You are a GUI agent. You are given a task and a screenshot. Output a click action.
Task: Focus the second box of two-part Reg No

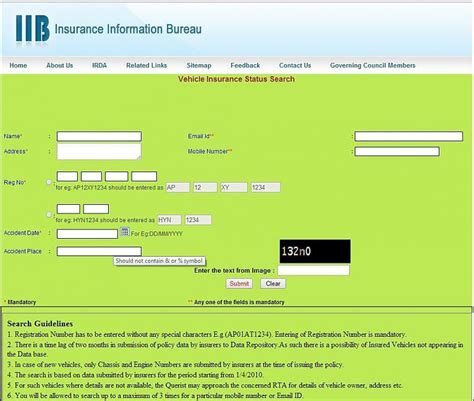coord(96,209)
